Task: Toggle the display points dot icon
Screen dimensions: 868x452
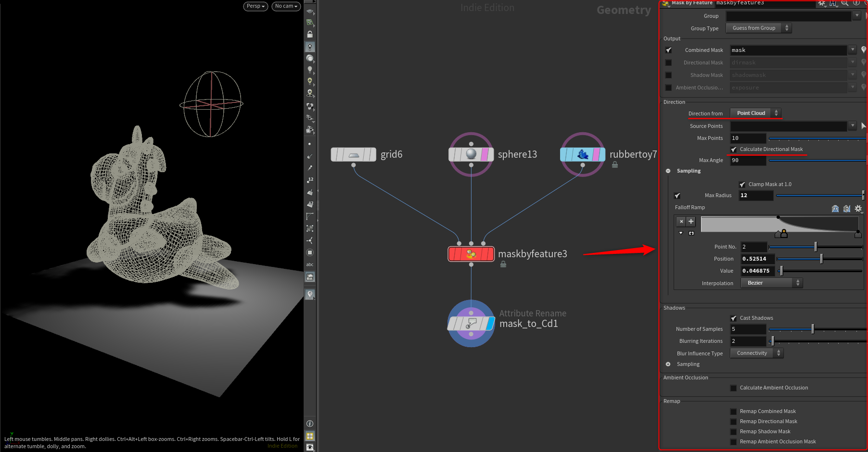Action: (310, 144)
